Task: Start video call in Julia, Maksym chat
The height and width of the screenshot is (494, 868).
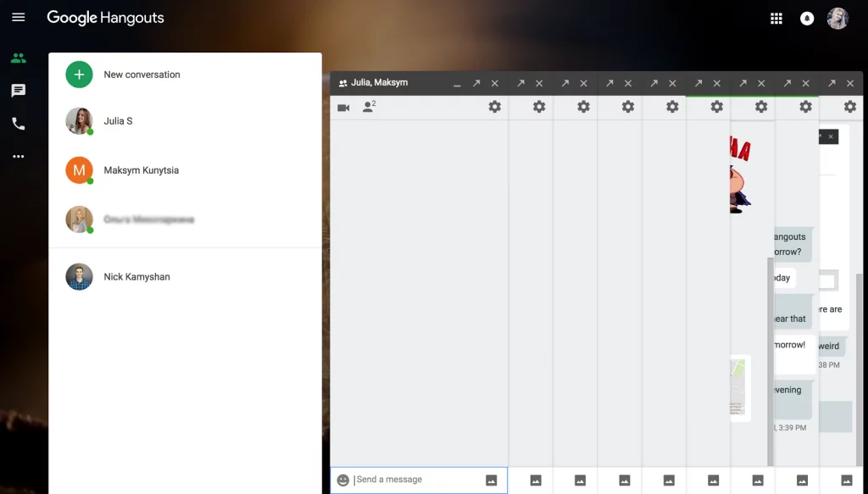Action: coord(343,108)
